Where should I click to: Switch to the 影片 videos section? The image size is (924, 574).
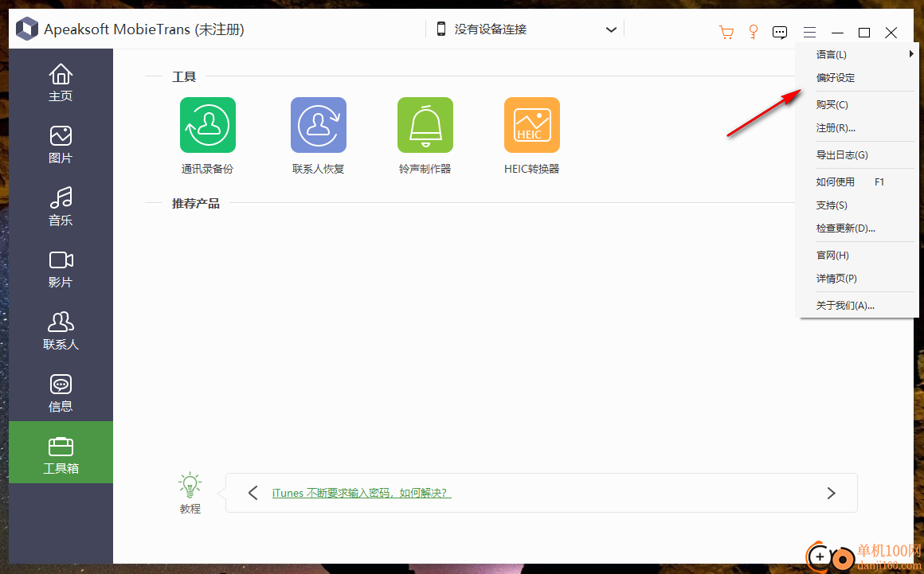click(61, 269)
